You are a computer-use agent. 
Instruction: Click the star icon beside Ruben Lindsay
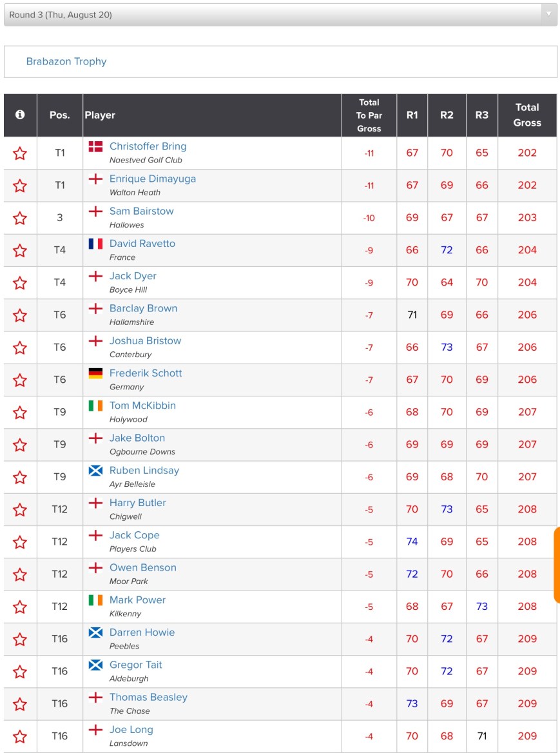[x=20, y=478]
